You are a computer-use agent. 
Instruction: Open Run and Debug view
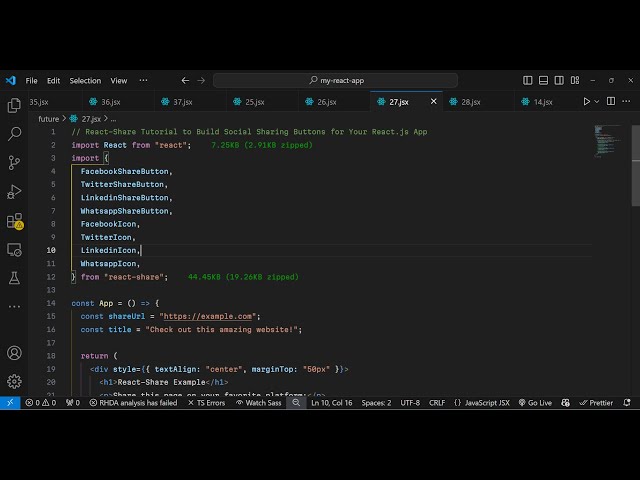pos(14,191)
